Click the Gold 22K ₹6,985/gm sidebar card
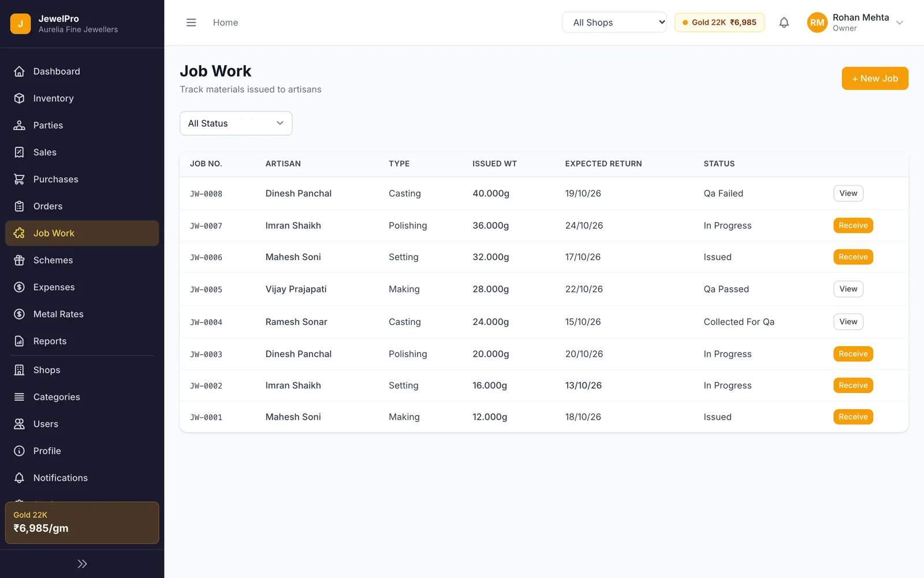The width and height of the screenshot is (924, 578). (82, 523)
